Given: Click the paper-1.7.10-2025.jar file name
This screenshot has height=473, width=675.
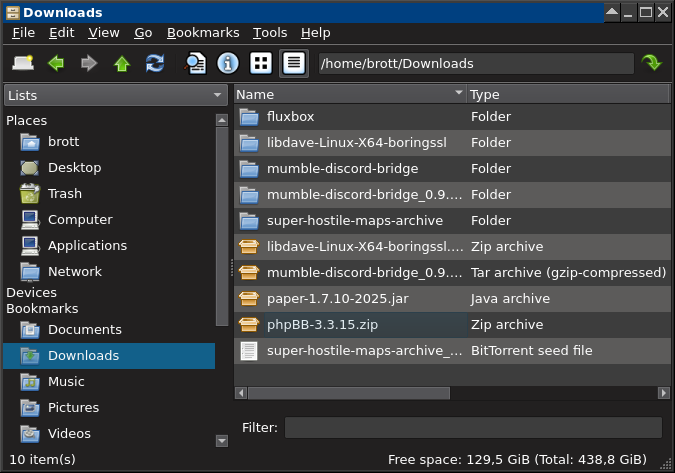Looking at the screenshot, I should tap(338, 299).
